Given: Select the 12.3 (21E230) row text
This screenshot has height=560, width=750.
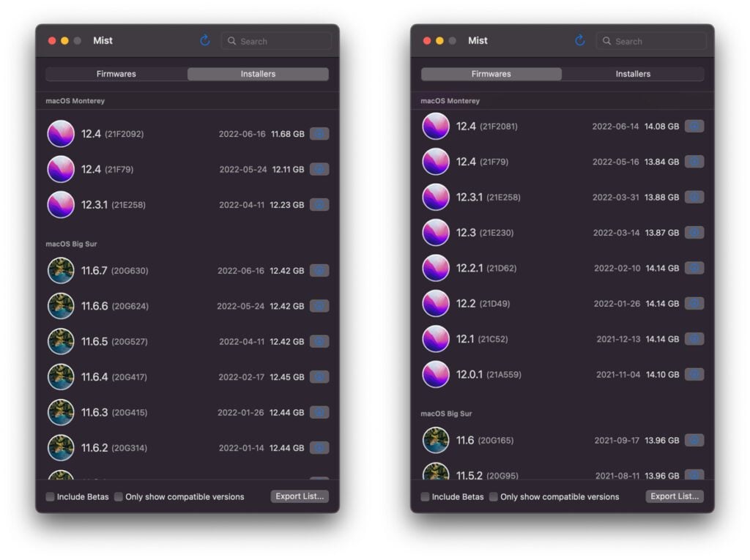Looking at the screenshot, I should [x=485, y=232].
